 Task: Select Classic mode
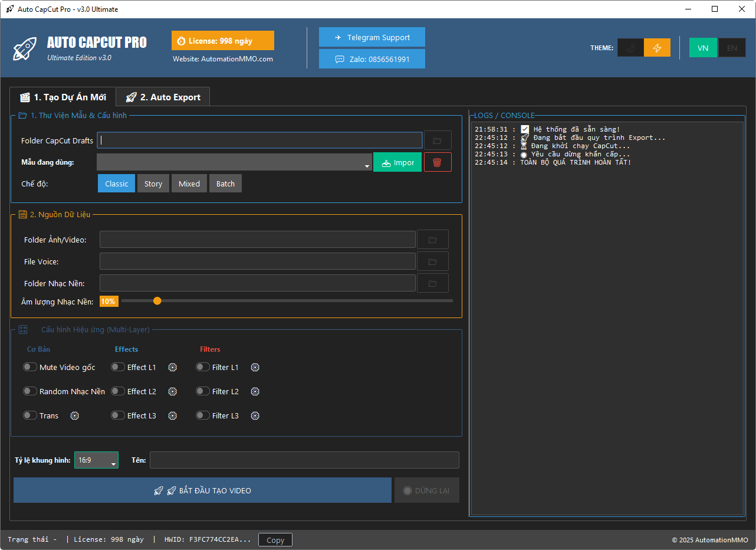[117, 184]
